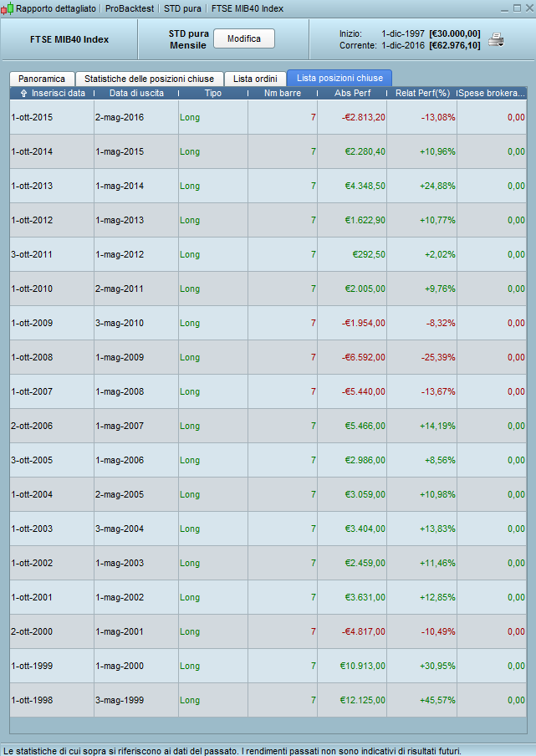
Task: Select exit date 1-mag-2009
Action: [120, 357]
